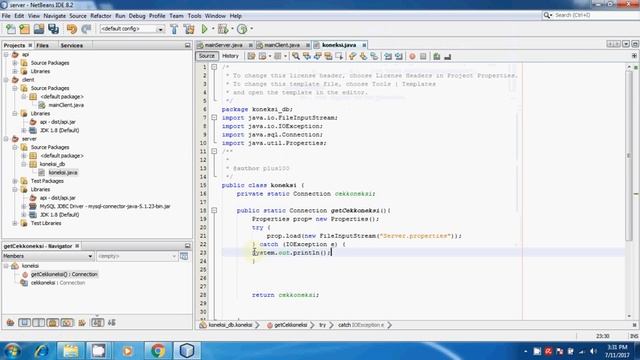Screen dimensions: 640x360
Task: Toggle Show Non-Public Members in Navigator
Action: click(53, 322)
